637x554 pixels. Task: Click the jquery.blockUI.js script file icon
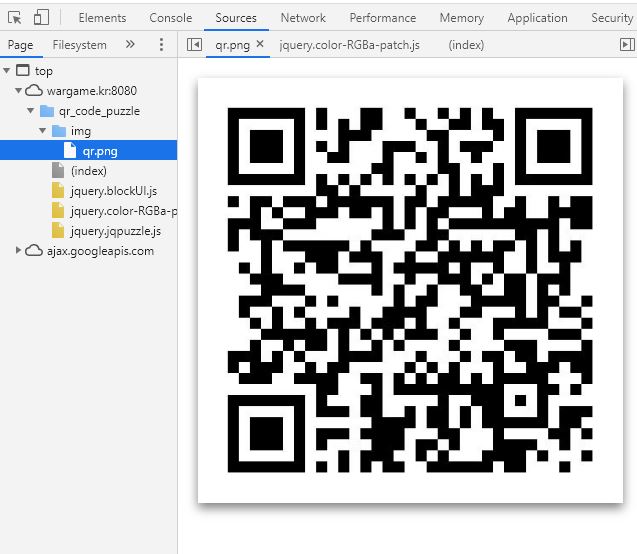click(58, 190)
